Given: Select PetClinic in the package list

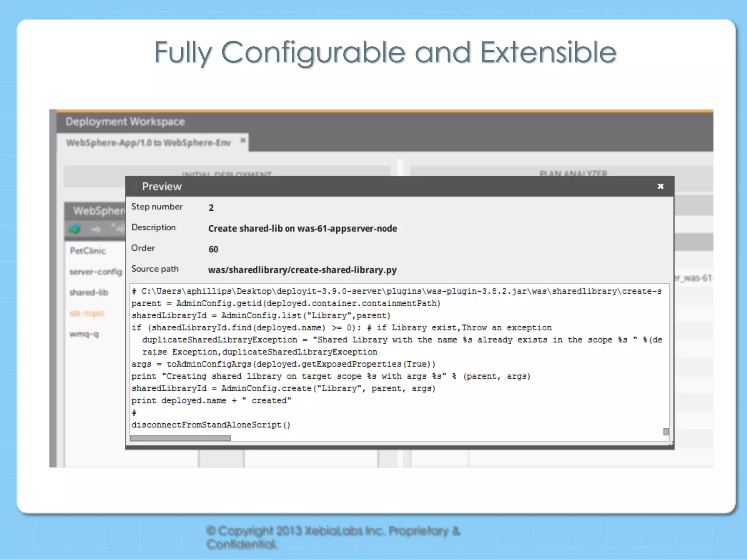Looking at the screenshot, I should (88, 251).
